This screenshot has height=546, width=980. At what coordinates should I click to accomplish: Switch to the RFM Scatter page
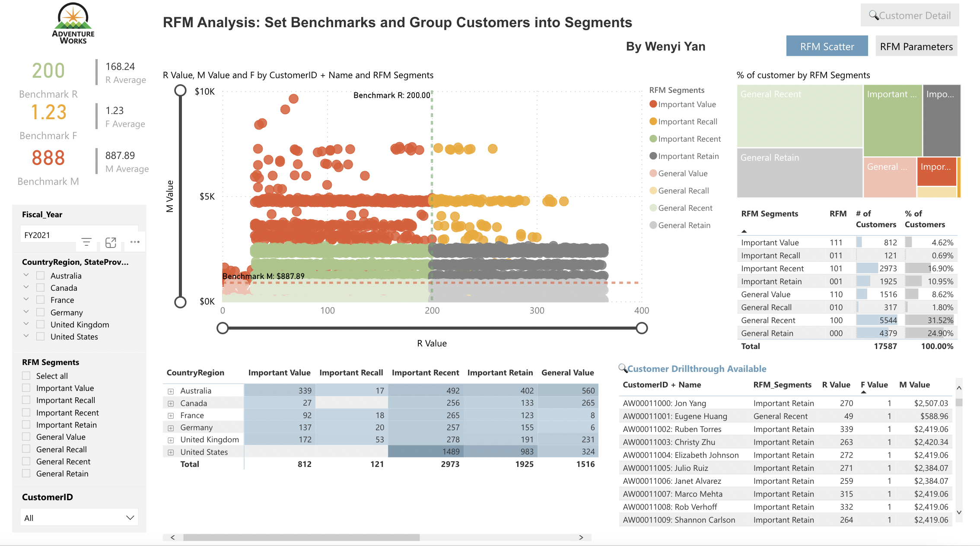point(827,46)
